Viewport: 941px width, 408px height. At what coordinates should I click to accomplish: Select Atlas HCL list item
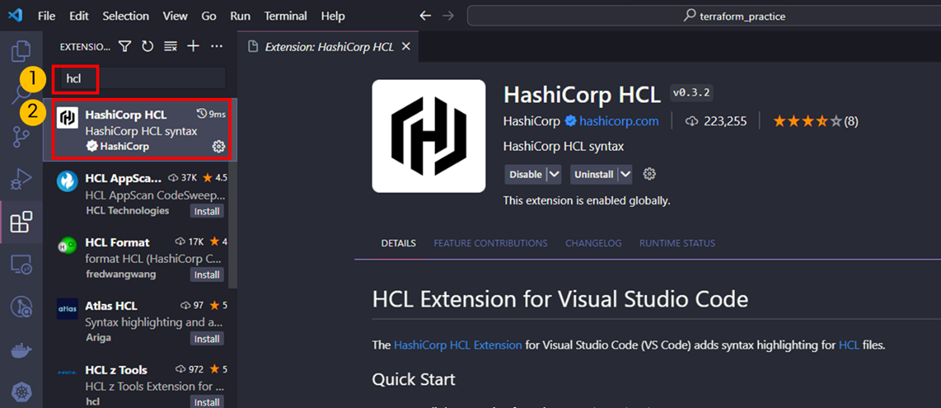140,322
